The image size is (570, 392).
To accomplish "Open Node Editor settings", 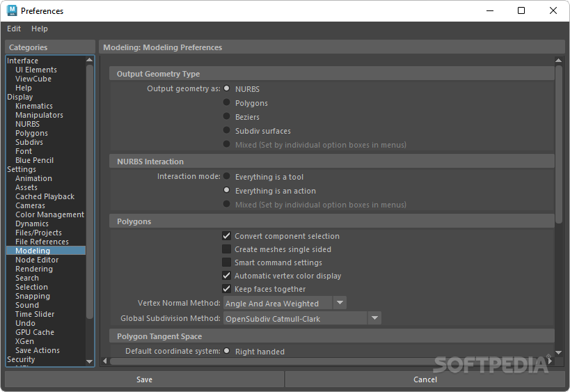I will (37, 260).
